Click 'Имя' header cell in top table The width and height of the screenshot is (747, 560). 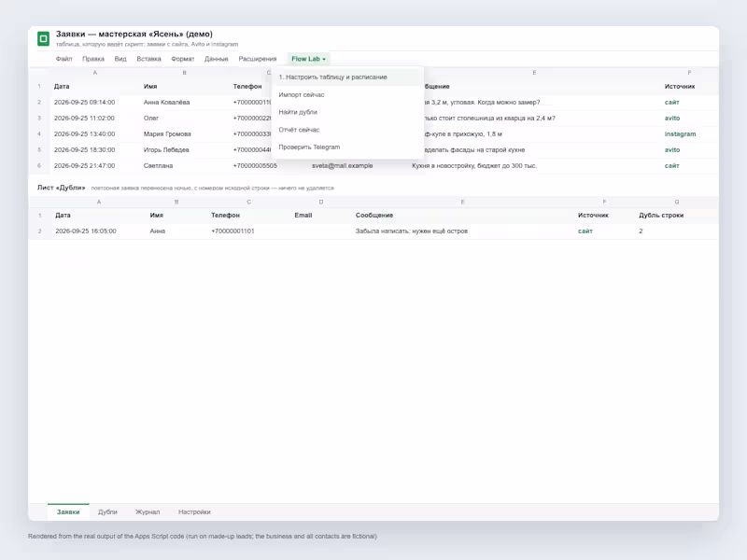point(184,86)
